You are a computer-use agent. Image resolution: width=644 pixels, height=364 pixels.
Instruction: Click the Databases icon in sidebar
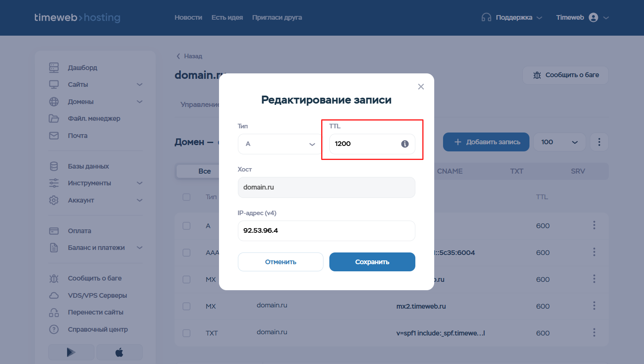pos(54,166)
